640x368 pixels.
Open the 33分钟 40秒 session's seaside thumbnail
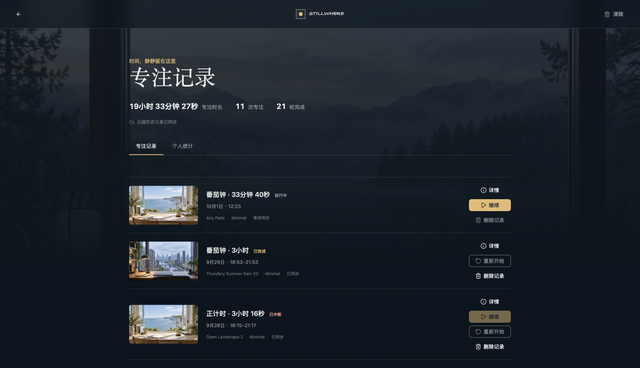point(164,205)
